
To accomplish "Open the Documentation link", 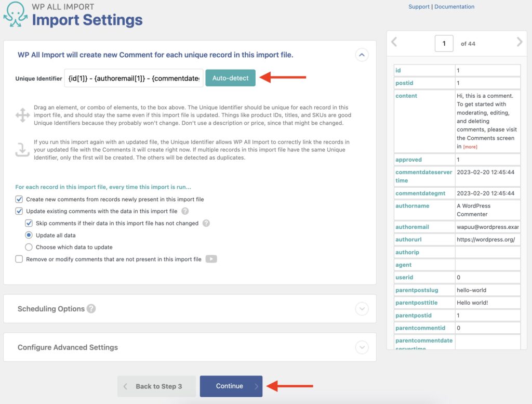I will 454,6.
